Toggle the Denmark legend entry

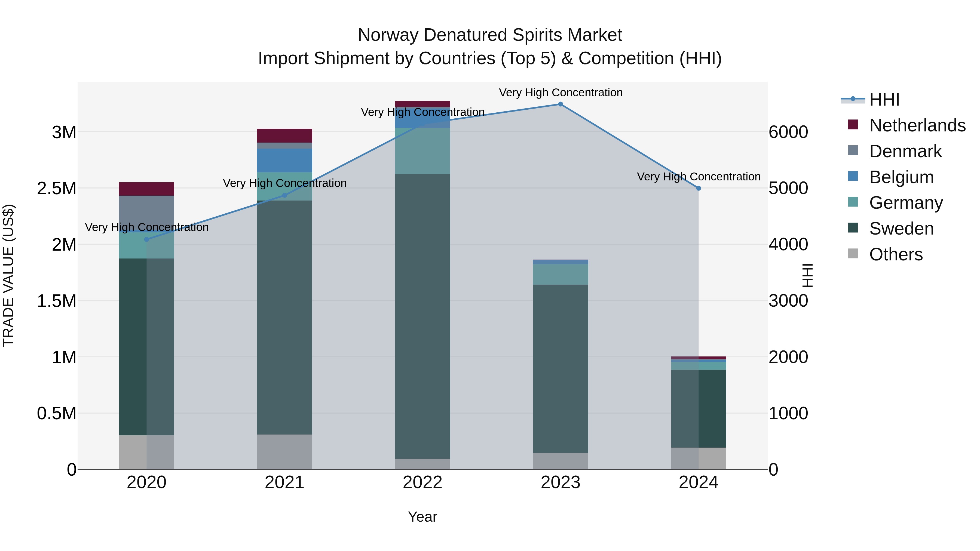(x=895, y=151)
